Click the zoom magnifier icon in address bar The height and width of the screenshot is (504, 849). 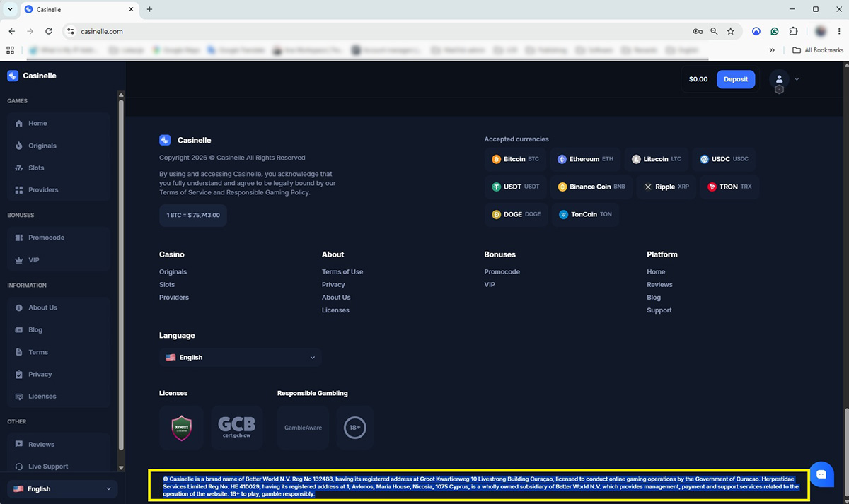(x=714, y=31)
